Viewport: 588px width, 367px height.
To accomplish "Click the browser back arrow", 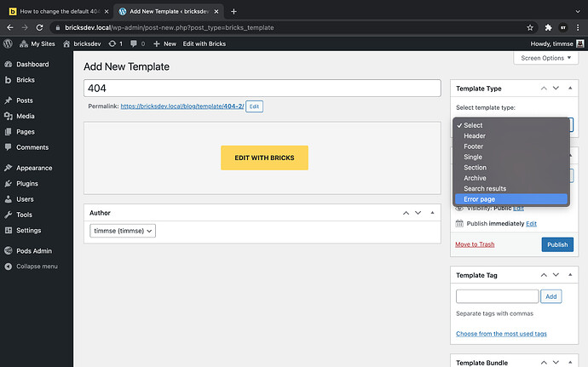I will click(x=10, y=27).
